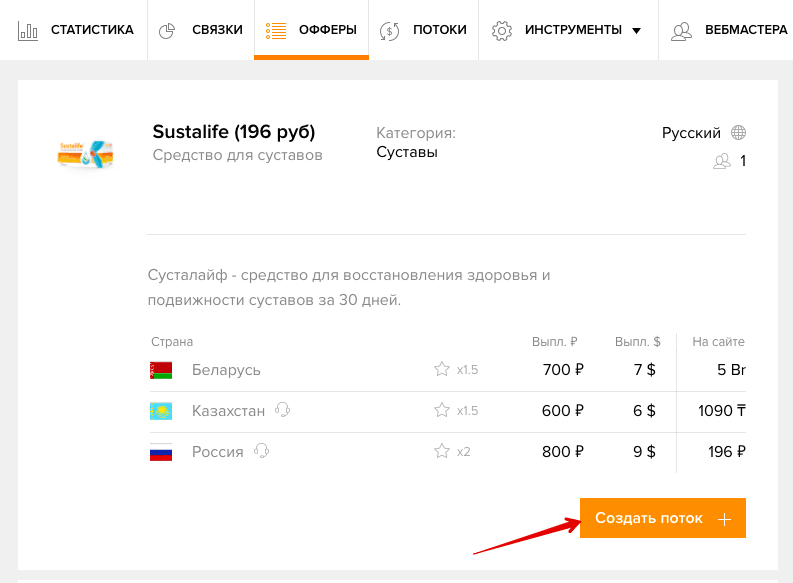This screenshot has height=583, width=793.
Task: Click the 800 ₽ payout value
Action: pyautogui.click(x=562, y=452)
